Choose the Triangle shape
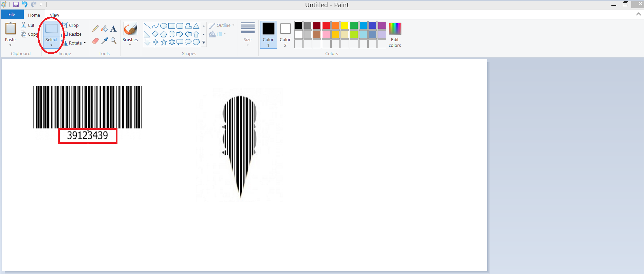The image size is (644, 275). (196, 26)
